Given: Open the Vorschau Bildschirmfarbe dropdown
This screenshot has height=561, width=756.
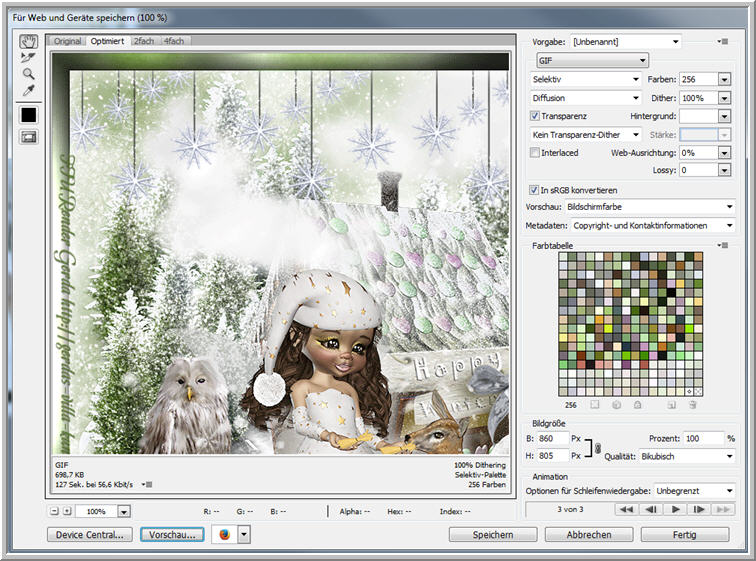Looking at the screenshot, I should pos(649,207).
